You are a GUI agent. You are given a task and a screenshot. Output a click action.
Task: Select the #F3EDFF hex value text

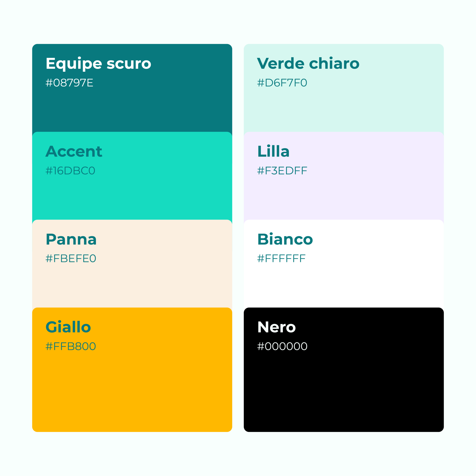pyautogui.click(x=282, y=171)
